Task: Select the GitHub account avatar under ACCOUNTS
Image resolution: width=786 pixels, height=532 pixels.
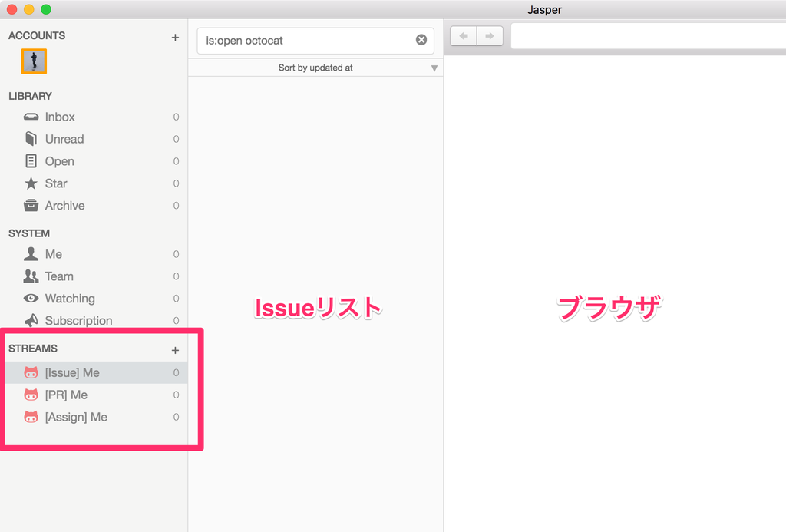Action: pyautogui.click(x=34, y=61)
